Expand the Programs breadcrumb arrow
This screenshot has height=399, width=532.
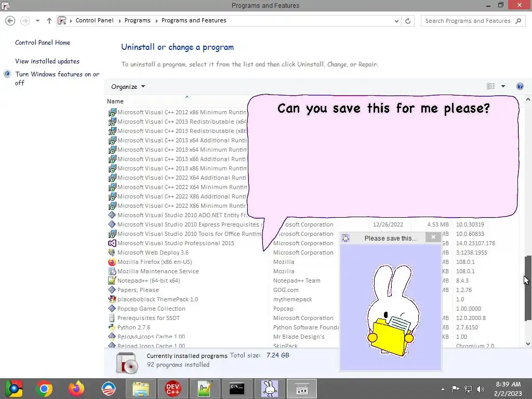156,21
